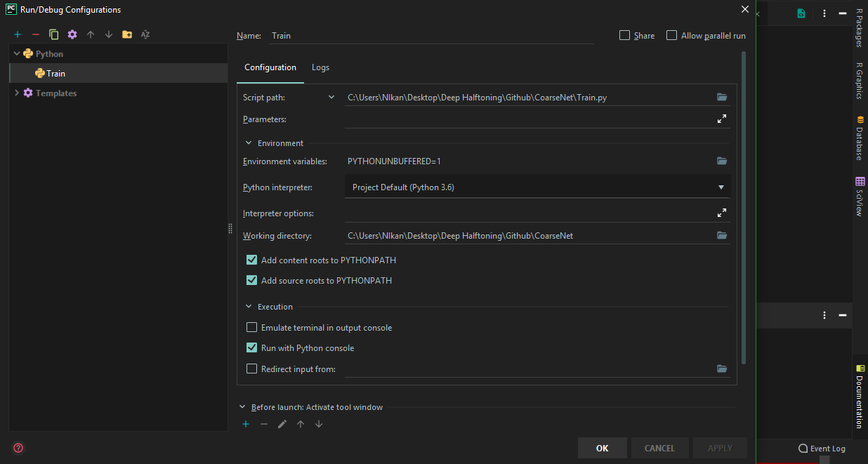The height and width of the screenshot is (464, 868).
Task: Enable Emulate terminal in output console
Action: [x=252, y=328]
